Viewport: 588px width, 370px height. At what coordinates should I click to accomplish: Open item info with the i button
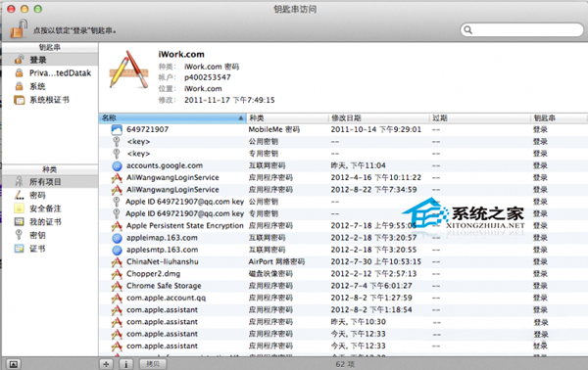(x=126, y=364)
